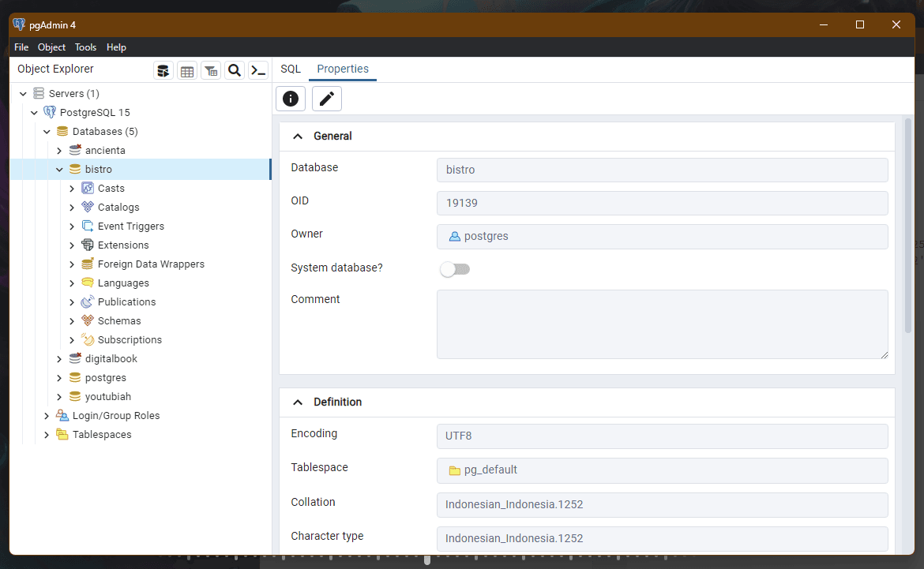Click the Owner field showing postgres
924x569 pixels.
[663, 236]
